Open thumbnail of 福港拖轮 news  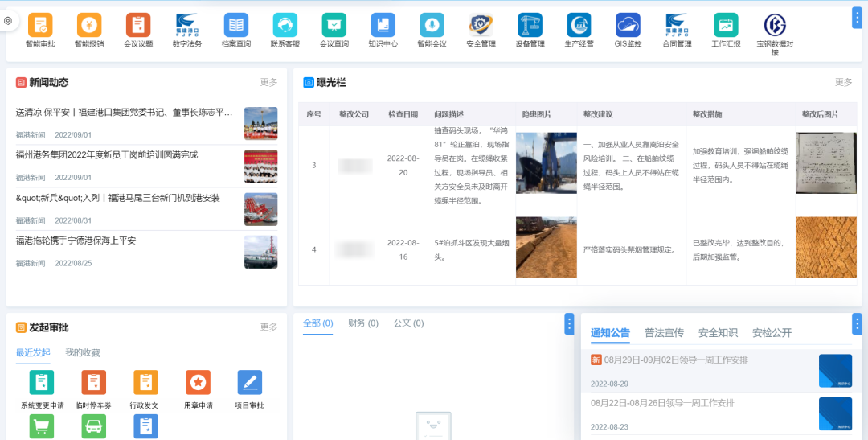(260, 252)
